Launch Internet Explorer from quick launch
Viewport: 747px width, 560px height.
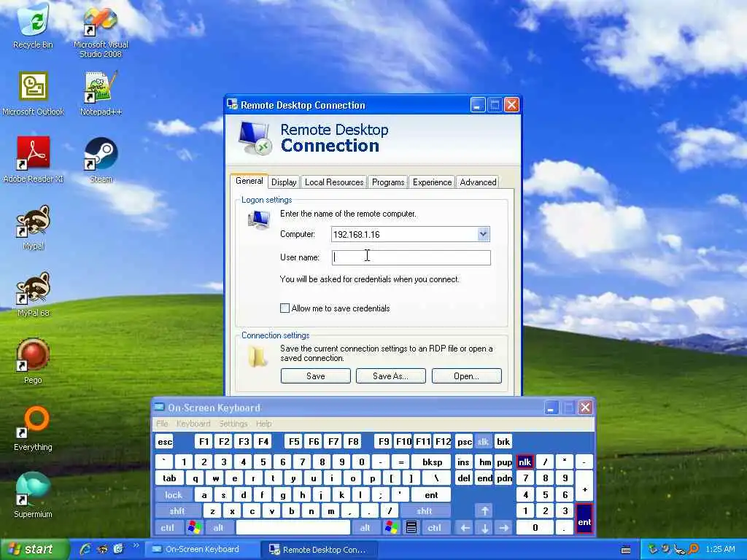click(x=86, y=549)
